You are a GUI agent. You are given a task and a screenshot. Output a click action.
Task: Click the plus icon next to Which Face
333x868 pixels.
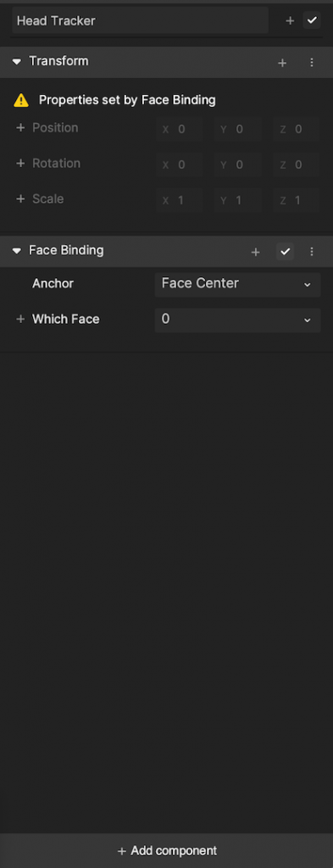coord(20,320)
